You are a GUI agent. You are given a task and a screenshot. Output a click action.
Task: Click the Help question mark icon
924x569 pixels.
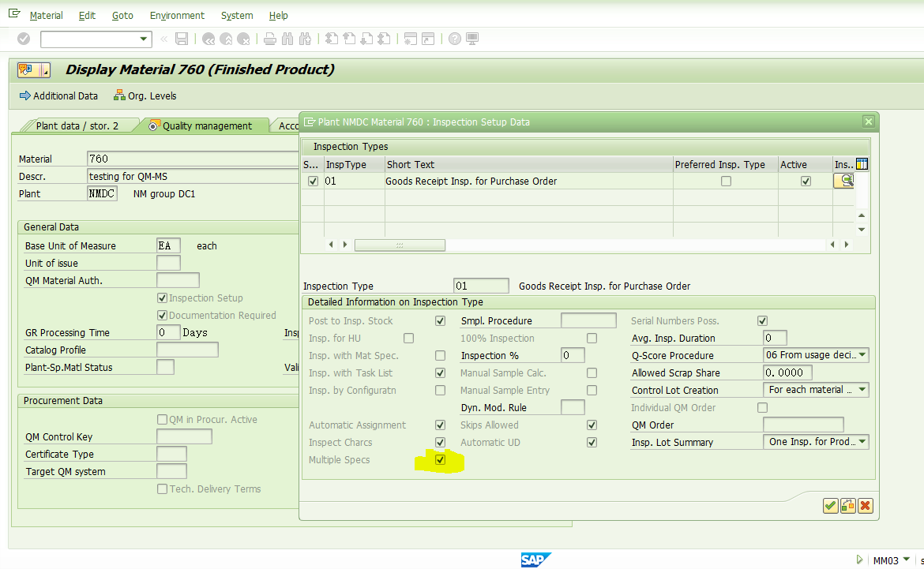click(454, 39)
